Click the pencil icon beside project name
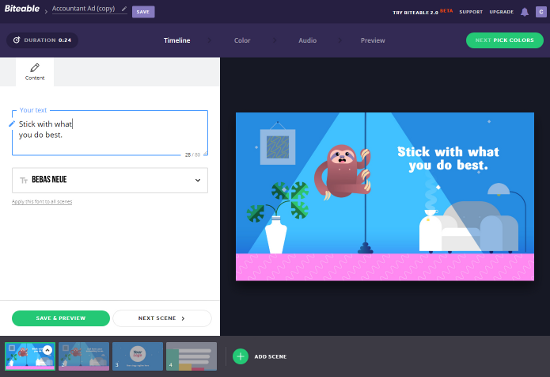This screenshot has width=550, height=377. pos(124,9)
